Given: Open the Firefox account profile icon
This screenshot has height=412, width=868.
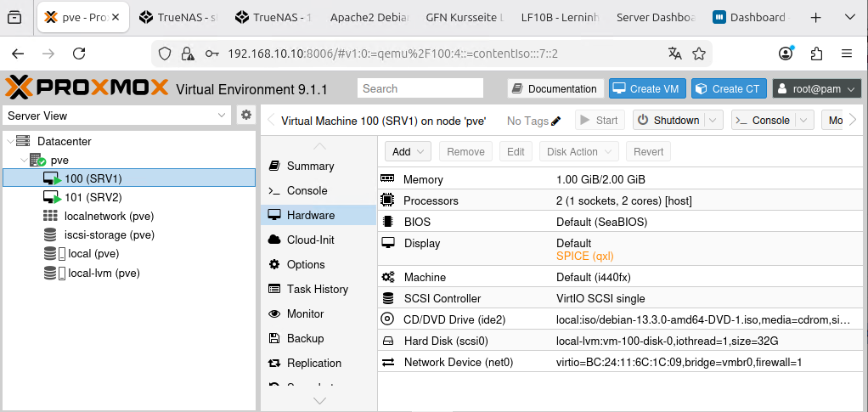Looking at the screenshot, I should click(x=786, y=54).
